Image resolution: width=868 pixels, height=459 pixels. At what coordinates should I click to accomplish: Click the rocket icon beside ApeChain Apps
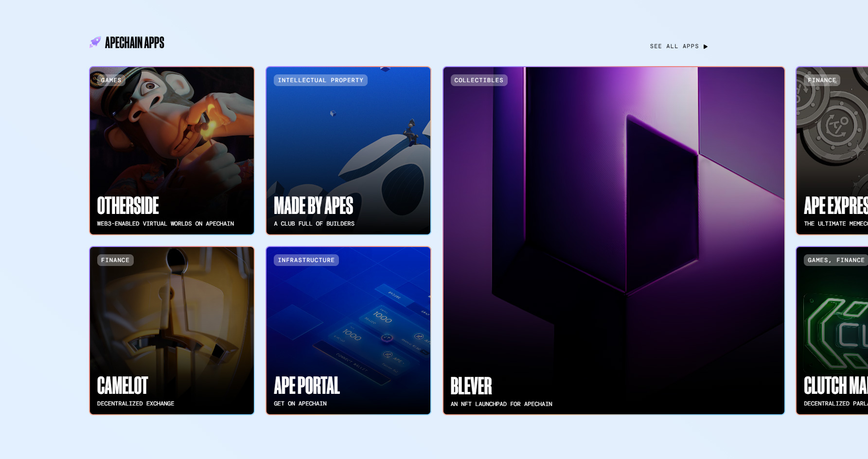pos(95,42)
